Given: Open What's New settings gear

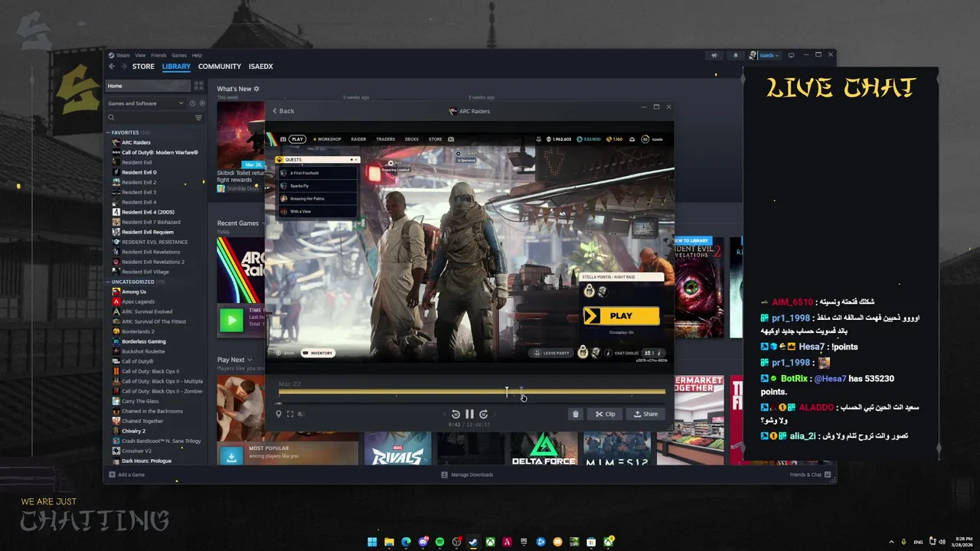Looking at the screenshot, I should point(256,89).
